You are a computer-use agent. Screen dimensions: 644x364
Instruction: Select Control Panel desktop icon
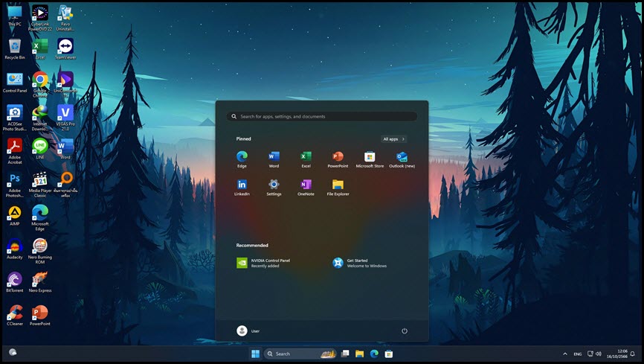[x=15, y=83]
